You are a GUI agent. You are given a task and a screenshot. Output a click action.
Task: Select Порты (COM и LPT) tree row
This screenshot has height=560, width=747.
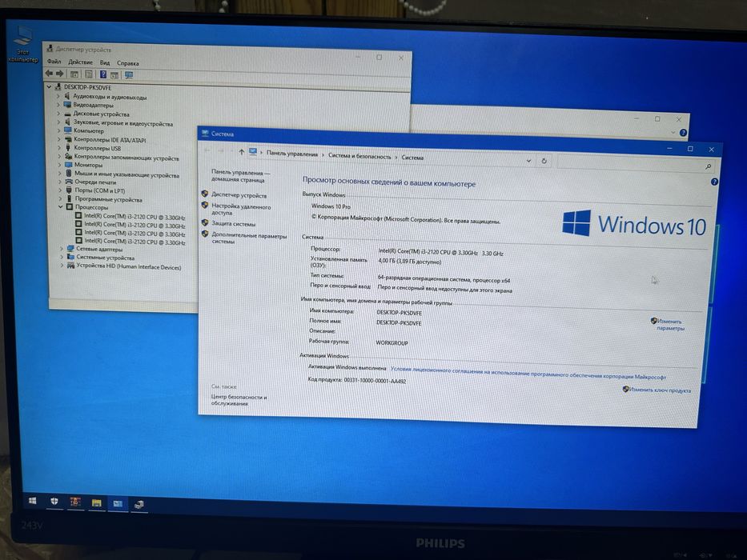(x=99, y=190)
